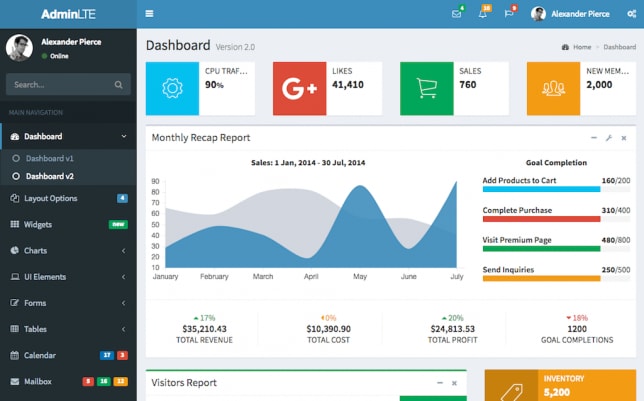This screenshot has width=644, height=401.
Task: Click the Forms edit icon
Action: (15, 303)
